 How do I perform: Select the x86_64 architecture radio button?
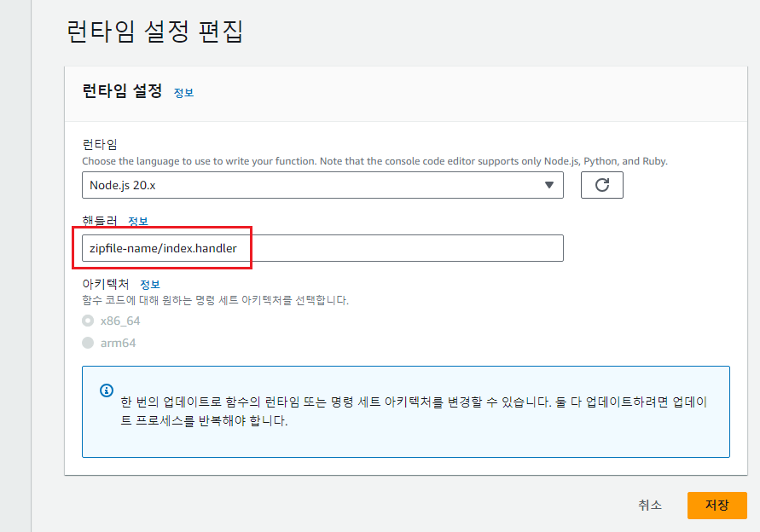[x=88, y=321]
